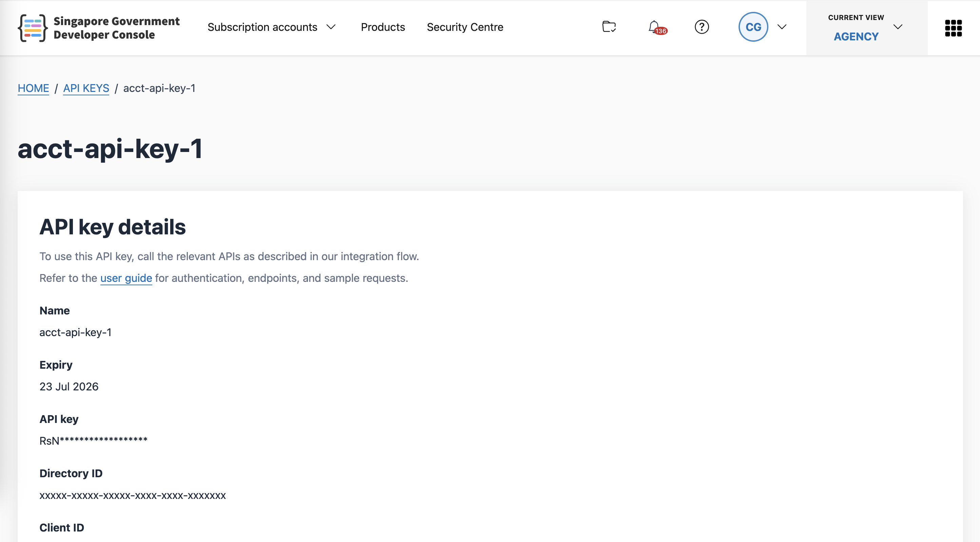
Task: Open notifications bell with 136 badge
Action: [x=658, y=27]
